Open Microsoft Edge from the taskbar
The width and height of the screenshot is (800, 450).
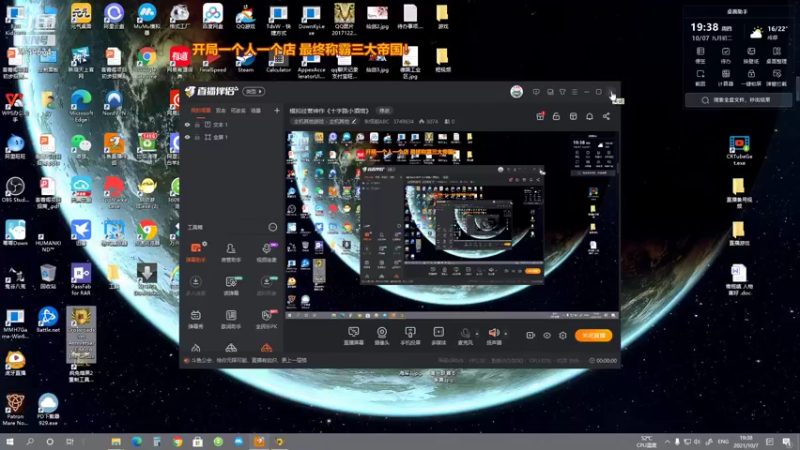(x=136, y=442)
